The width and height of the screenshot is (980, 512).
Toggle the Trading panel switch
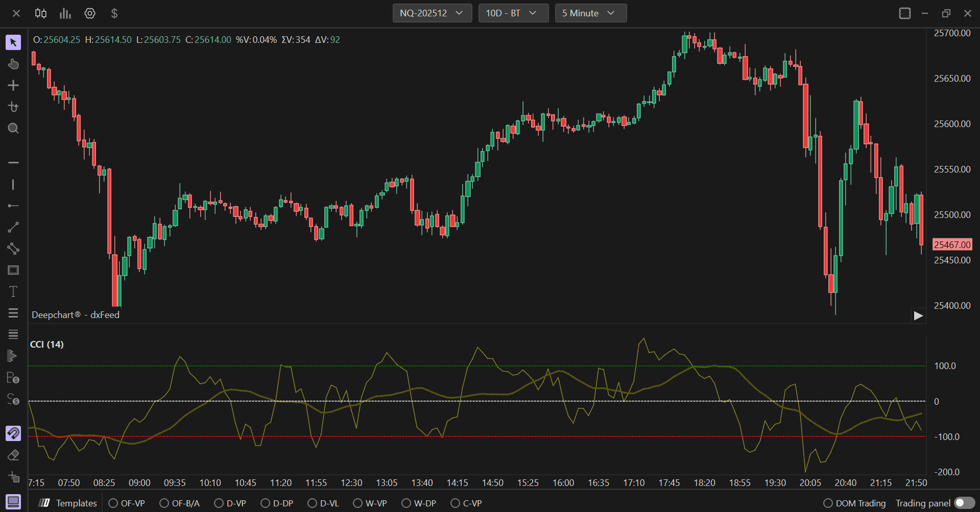(x=964, y=503)
